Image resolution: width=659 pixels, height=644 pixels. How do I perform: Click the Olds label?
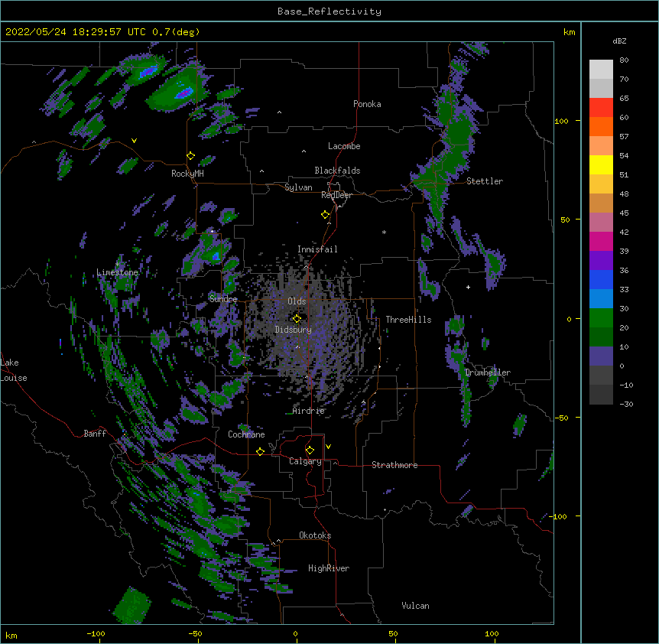coord(297,301)
